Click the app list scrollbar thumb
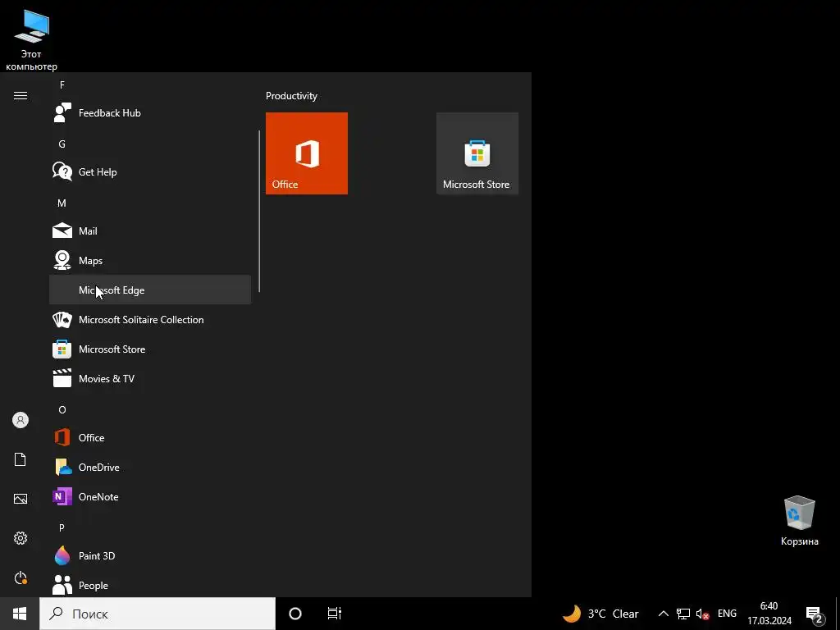 click(259, 211)
